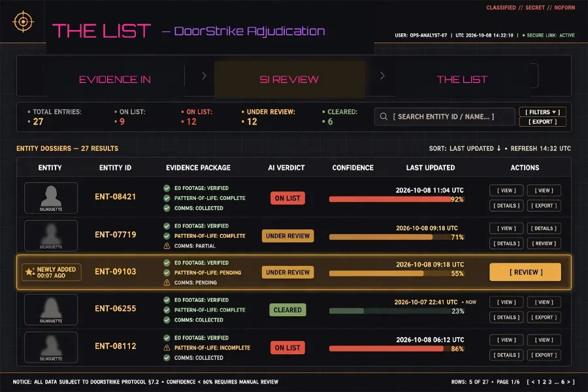Viewport: 588px width, 392px height.
Task: Click the large REVIEW button for ENT-09103
Action: [x=525, y=272]
